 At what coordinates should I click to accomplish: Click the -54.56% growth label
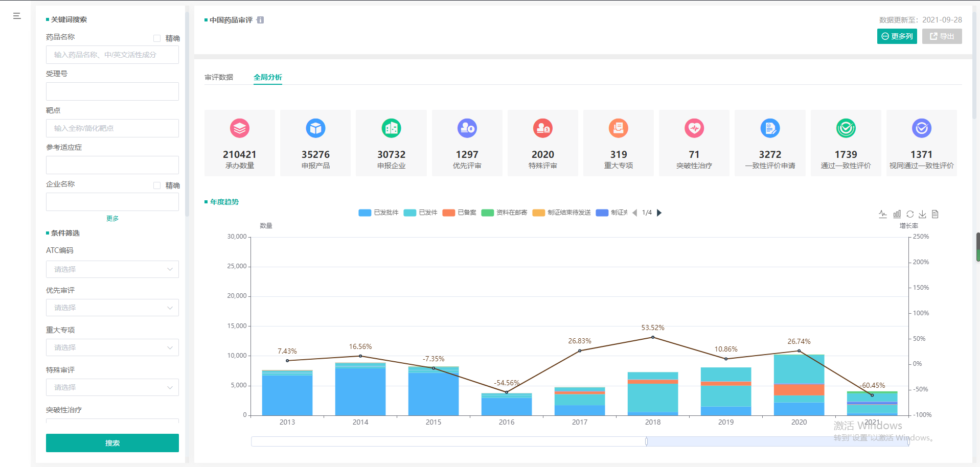[507, 383]
